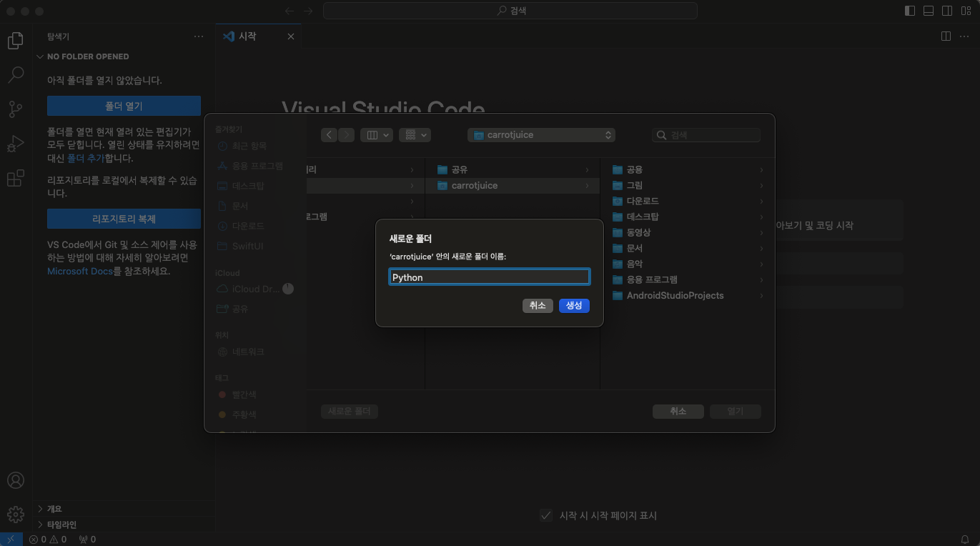
Task: Select the 음악 folder
Action: click(688, 264)
